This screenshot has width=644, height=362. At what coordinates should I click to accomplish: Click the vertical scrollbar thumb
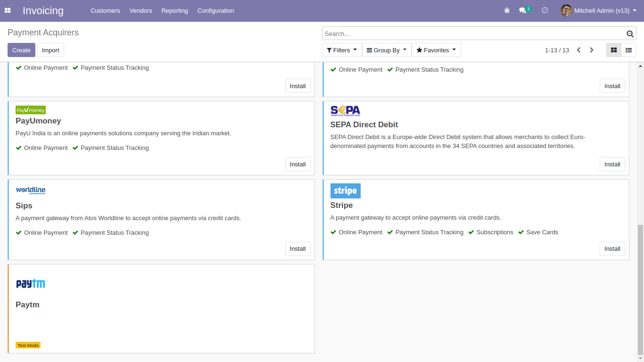pos(640,289)
